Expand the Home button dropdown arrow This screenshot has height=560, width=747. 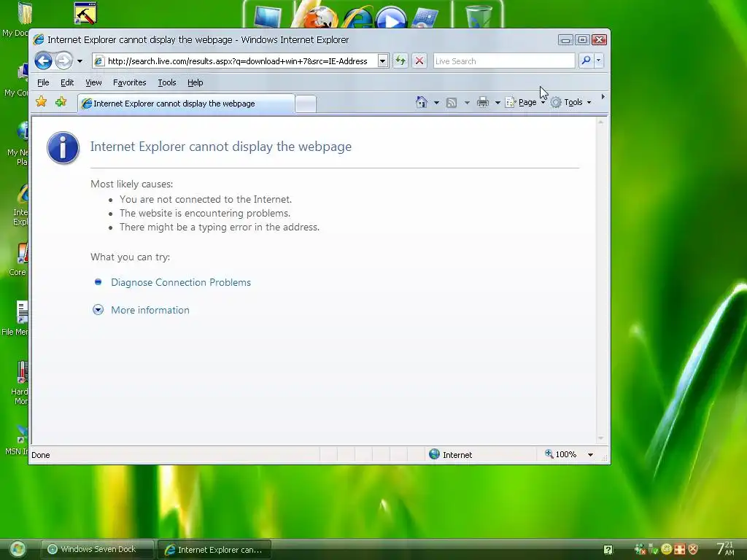click(x=436, y=102)
